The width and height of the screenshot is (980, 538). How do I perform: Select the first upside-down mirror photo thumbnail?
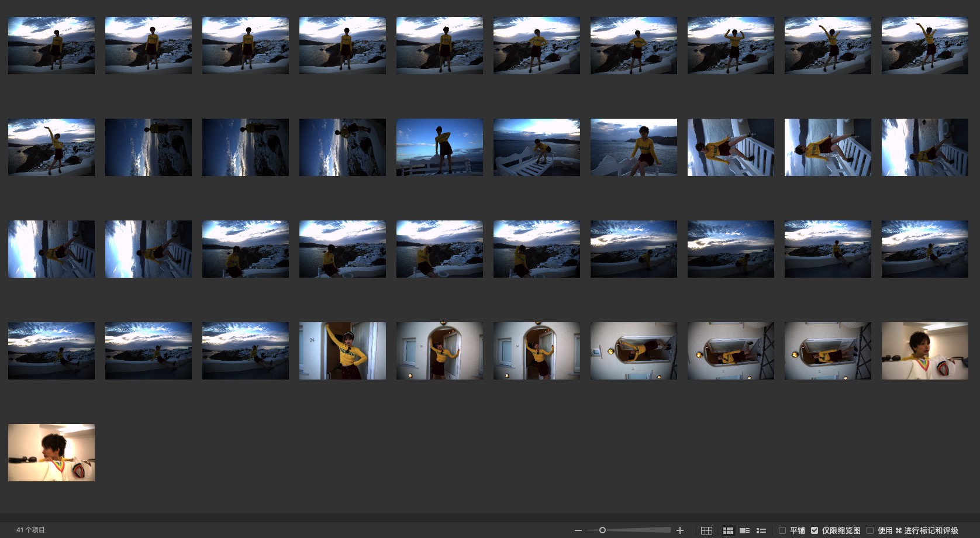634,351
